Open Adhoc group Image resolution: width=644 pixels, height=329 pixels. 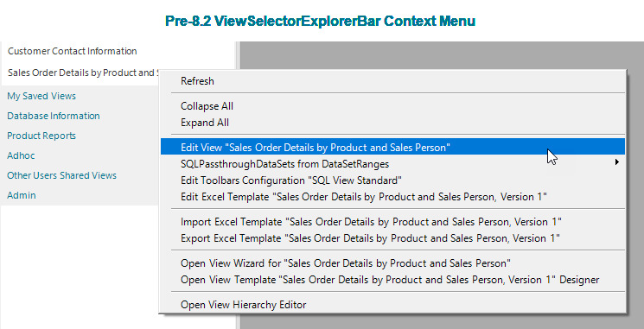pos(21,155)
